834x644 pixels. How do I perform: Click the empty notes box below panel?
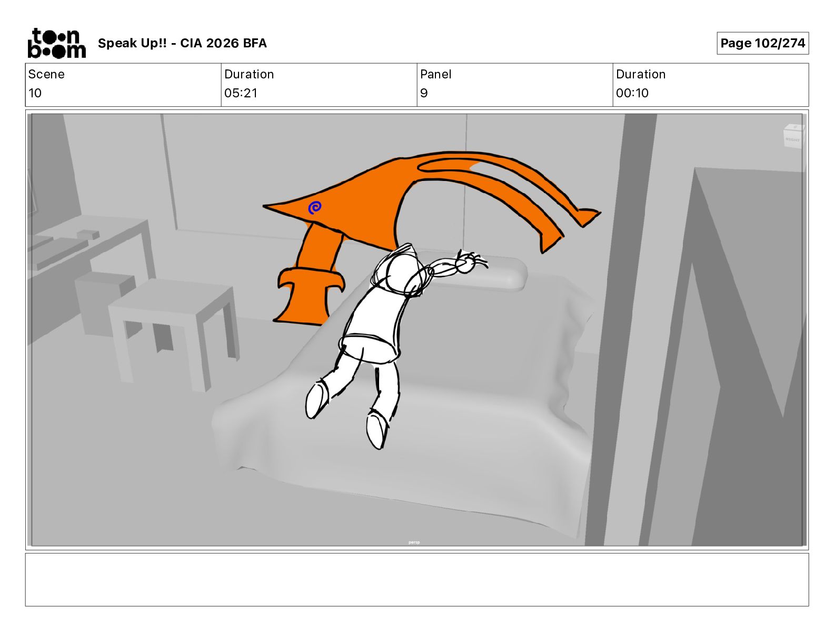(417, 579)
